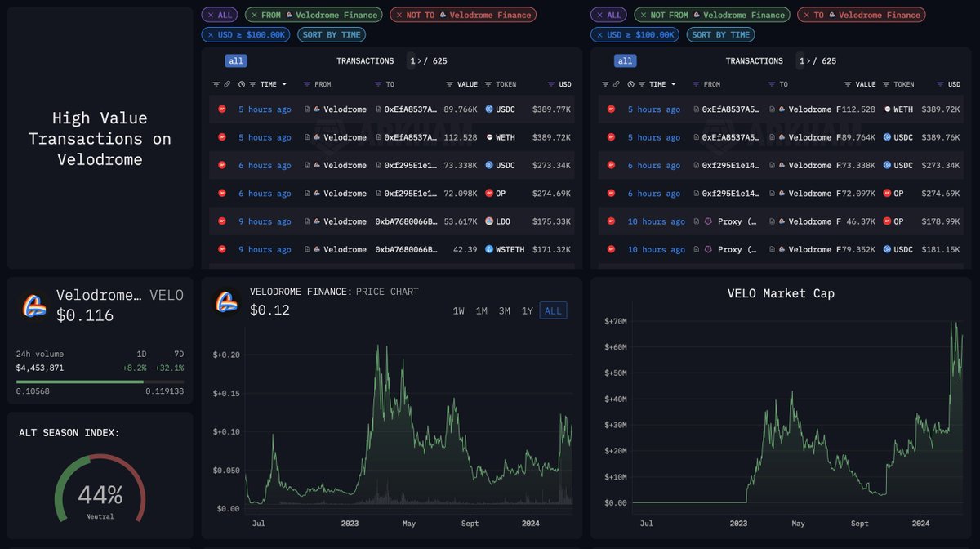Select the 3M price chart range
Screen dimensions: 980x549
(505, 310)
